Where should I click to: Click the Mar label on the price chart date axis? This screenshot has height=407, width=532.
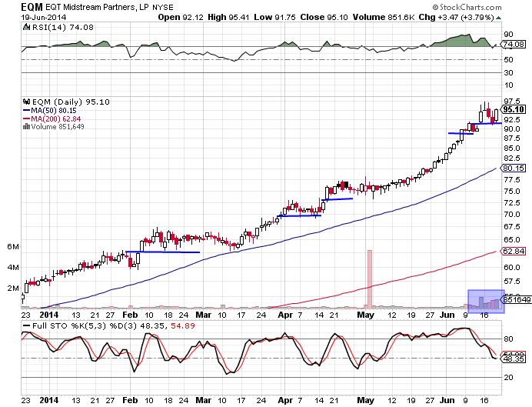point(204,315)
